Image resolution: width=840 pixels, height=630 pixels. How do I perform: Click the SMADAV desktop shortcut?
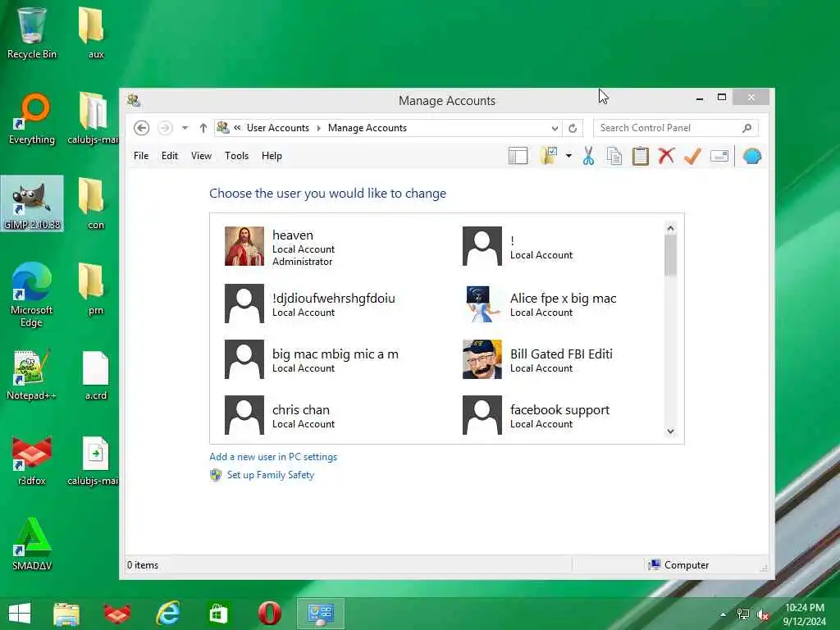click(32, 545)
